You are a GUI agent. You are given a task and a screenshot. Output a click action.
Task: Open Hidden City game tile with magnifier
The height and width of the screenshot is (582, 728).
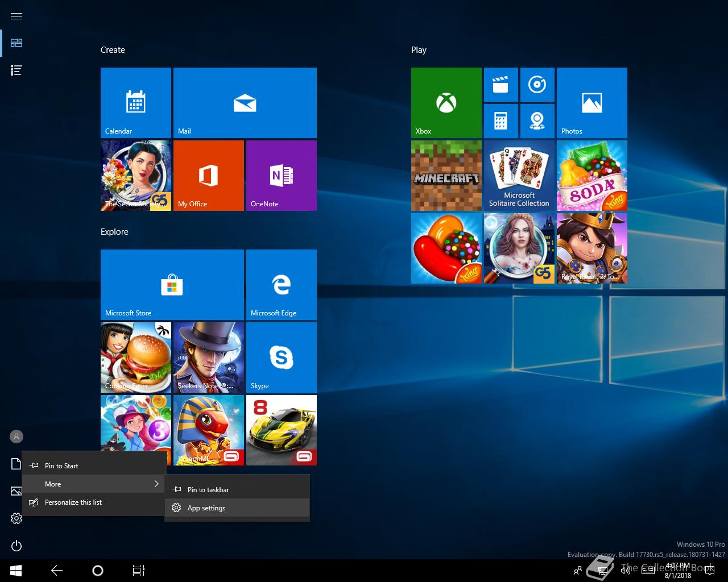tap(519, 248)
